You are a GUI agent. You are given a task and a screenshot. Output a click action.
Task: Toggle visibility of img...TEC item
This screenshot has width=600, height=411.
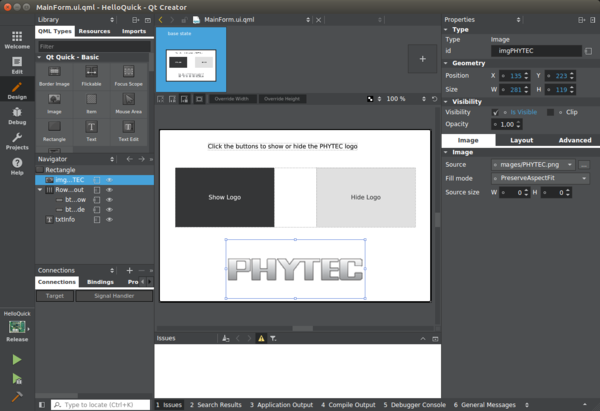tap(109, 180)
